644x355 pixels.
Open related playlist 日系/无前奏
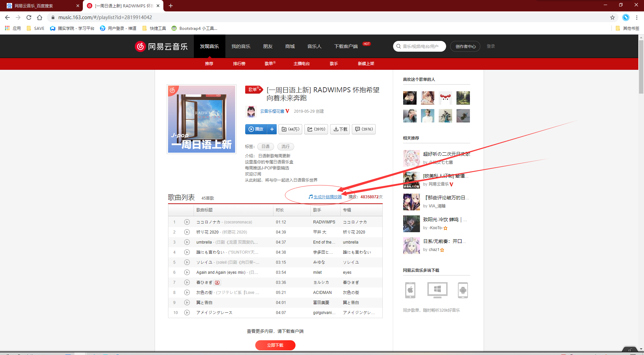(x=444, y=241)
